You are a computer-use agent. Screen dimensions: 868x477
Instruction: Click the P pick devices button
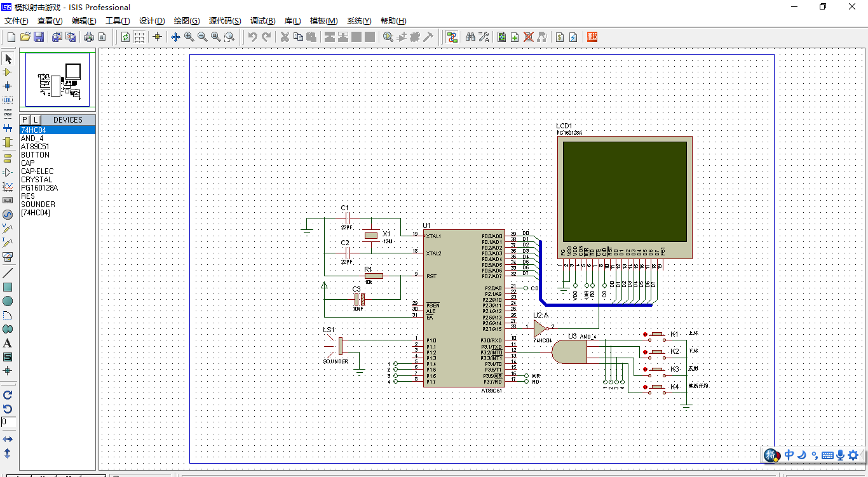point(25,119)
